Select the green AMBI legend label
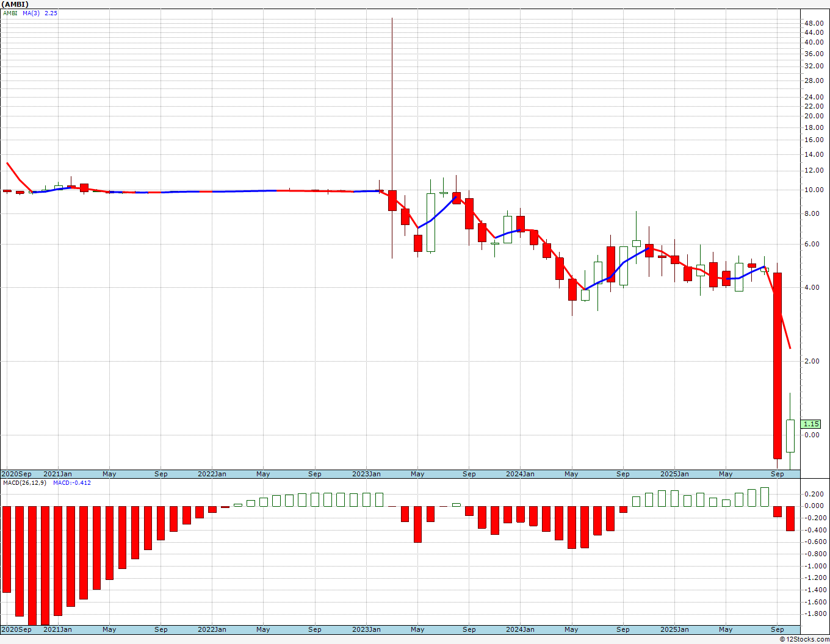The image size is (830, 644). pyautogui.click(x=10, y=13)
